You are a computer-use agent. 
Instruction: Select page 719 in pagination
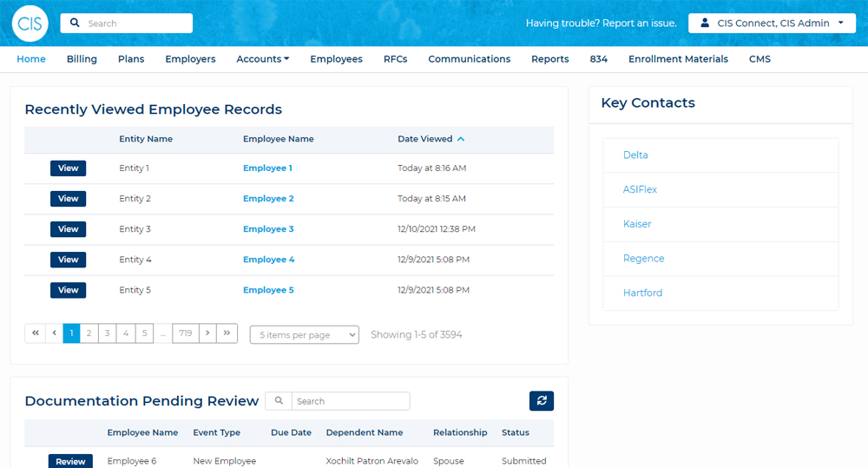point(185,333)
